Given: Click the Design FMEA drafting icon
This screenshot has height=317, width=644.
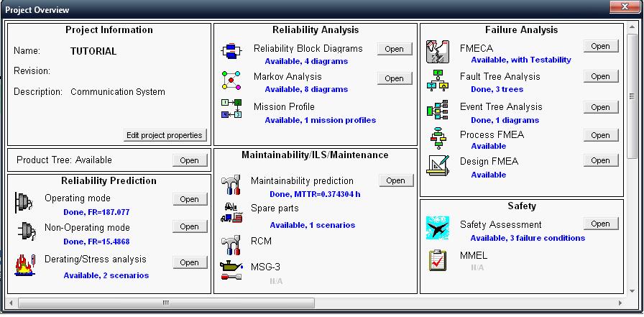Looking at the screenshot, I should pyautogui.click(x=438, y=165).
